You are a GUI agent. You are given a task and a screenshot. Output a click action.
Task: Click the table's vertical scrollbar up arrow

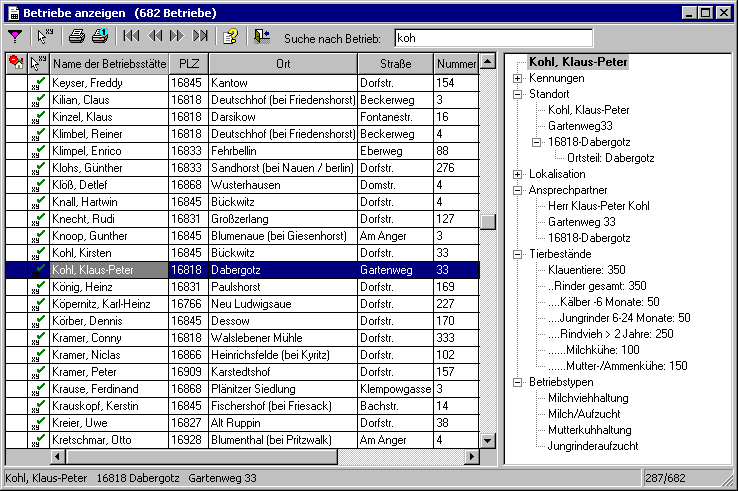(488, 61)
